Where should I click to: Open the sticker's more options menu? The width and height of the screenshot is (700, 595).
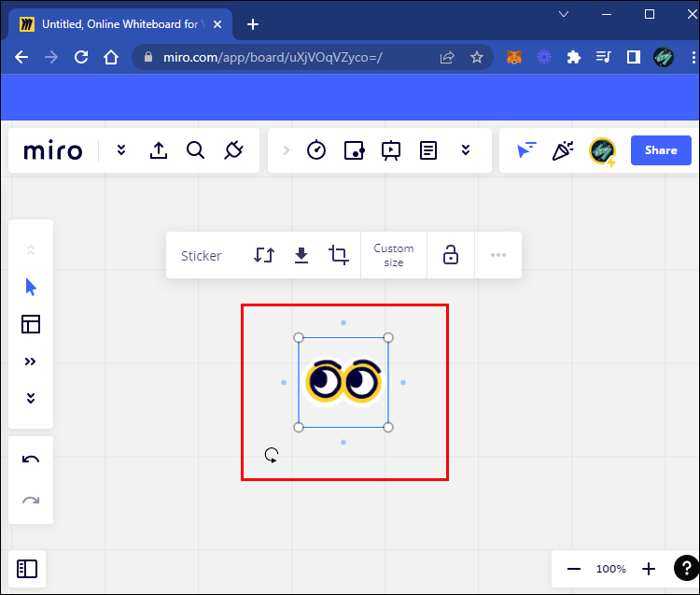498,255
